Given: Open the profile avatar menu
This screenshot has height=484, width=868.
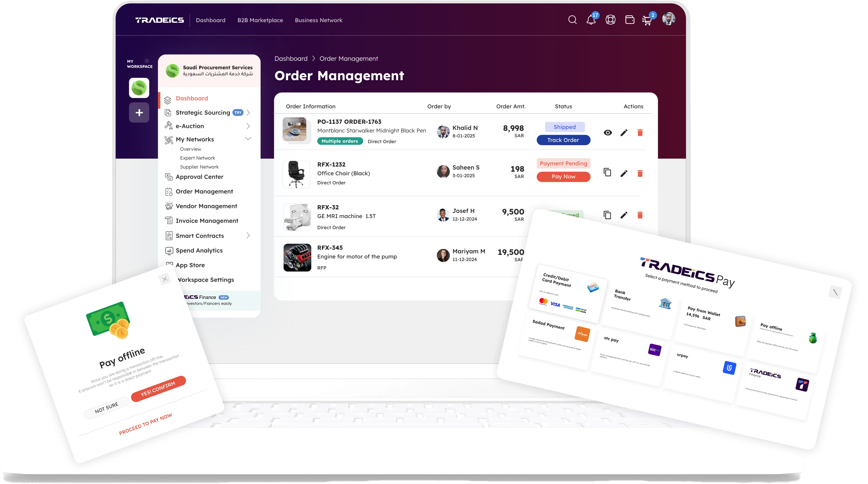Looking at the screenshot, I should click(669, 19).
